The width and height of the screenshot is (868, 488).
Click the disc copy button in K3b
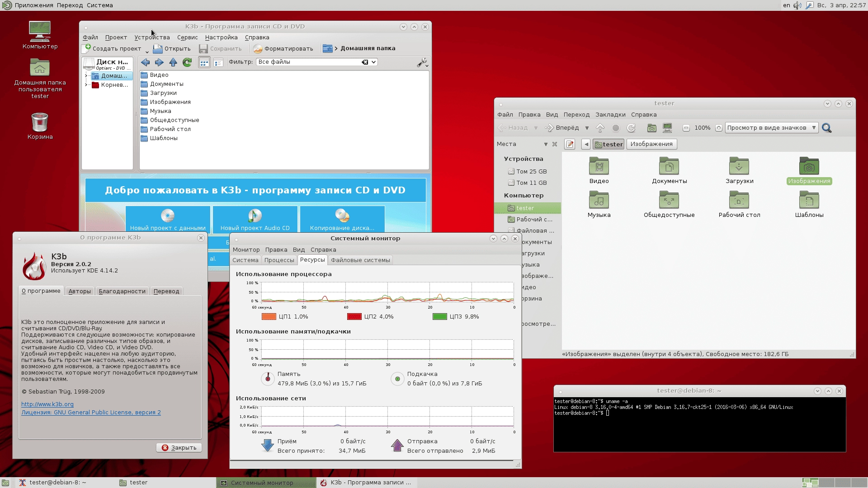342,220
